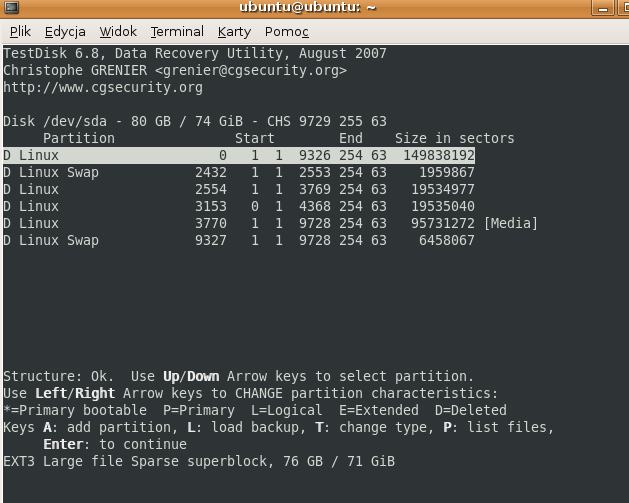Click the 'E=Extended' legend entry
The height and width of the screenshot is (503, 629).
point(379,410)
